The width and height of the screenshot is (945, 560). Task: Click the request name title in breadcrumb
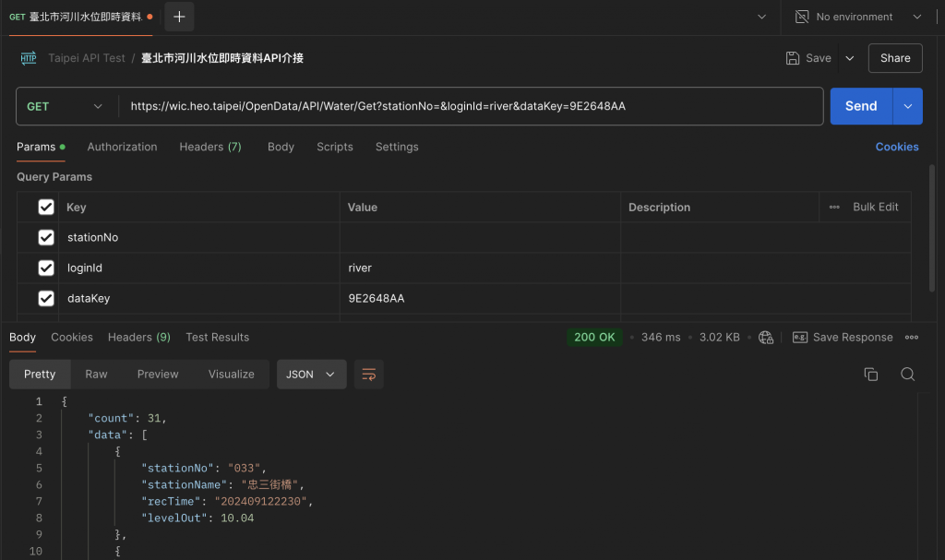point(222,58)
